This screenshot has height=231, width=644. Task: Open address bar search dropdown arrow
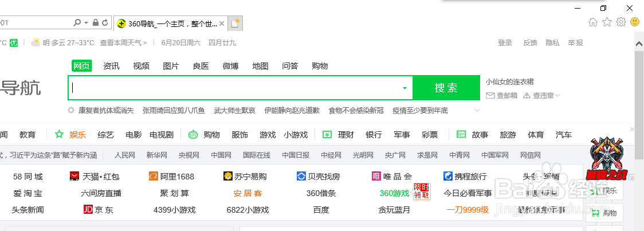click(x=87, y=22)
